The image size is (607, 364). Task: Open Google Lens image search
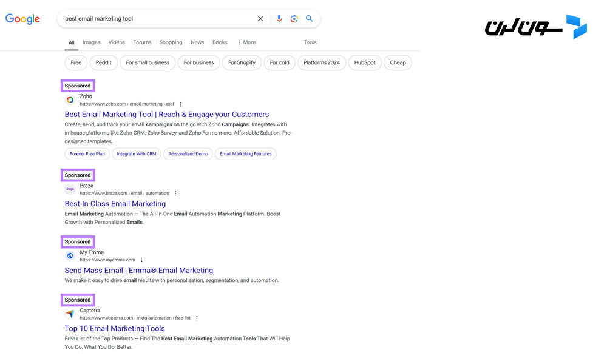(x=294, y=19)
